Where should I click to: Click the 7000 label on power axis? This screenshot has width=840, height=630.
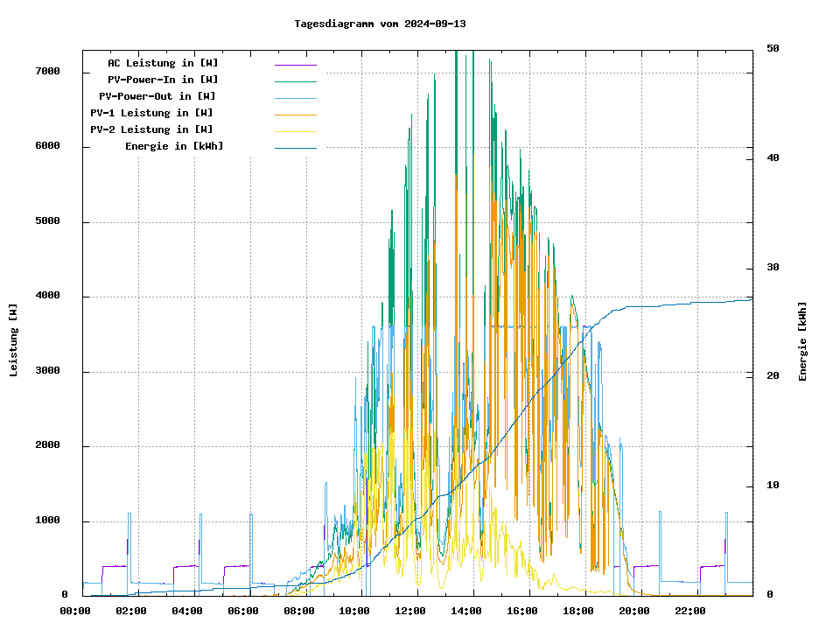(48, 72)
